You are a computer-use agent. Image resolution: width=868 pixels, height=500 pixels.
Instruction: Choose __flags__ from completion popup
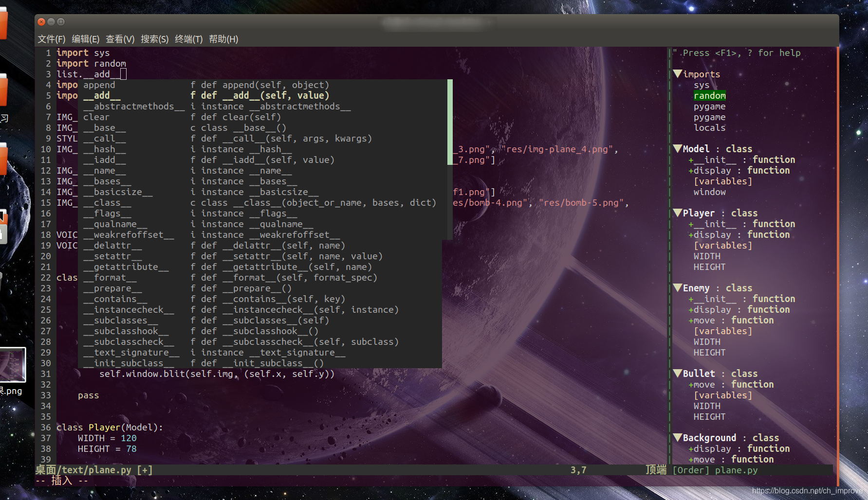pyautogui.click(x=262, y=213)
